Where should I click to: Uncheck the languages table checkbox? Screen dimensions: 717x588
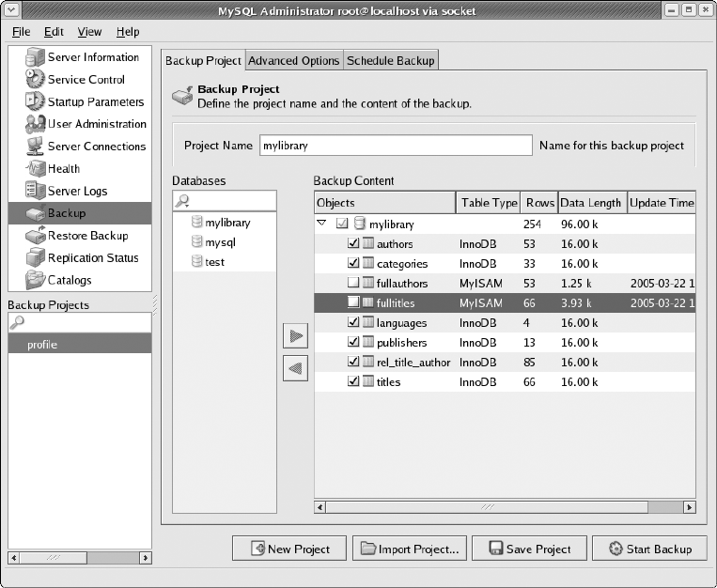pos(353,322)
